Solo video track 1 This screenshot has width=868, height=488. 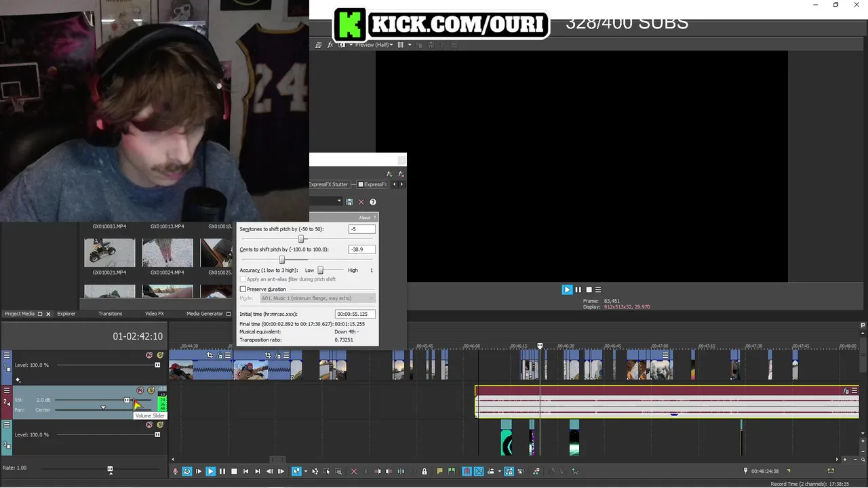[160, 355]
